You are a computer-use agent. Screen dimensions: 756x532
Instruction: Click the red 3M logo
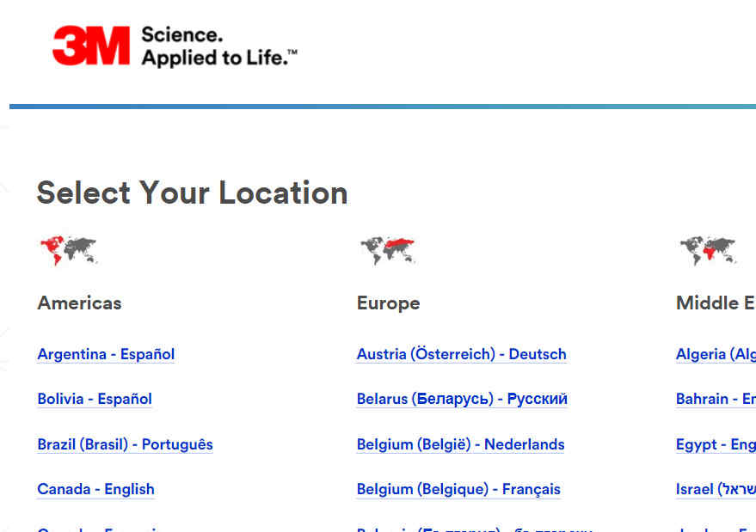pos(91,46)
